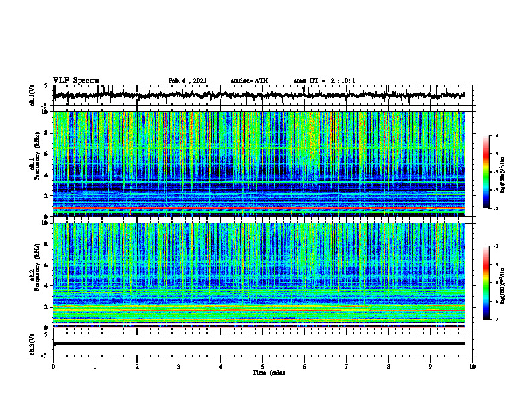Click the time axis tick label '5'
The height and width of the screenshot is (411, 532).
263,367
